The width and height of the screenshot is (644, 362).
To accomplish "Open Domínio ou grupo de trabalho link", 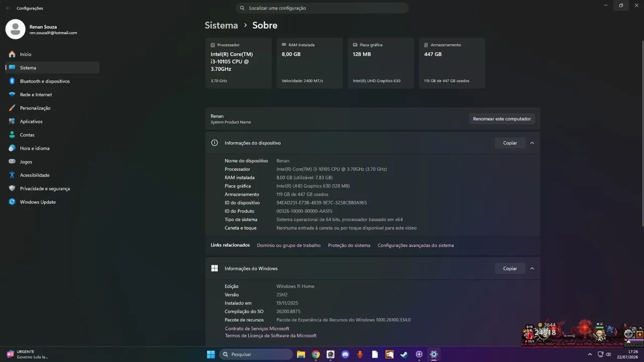I will [x=289, y=245].
